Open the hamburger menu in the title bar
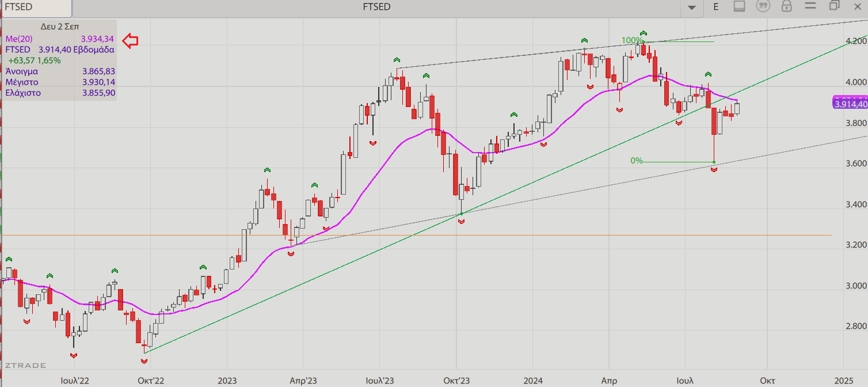The height and width of the screenshot is (387, 868). tap(810, 6)
